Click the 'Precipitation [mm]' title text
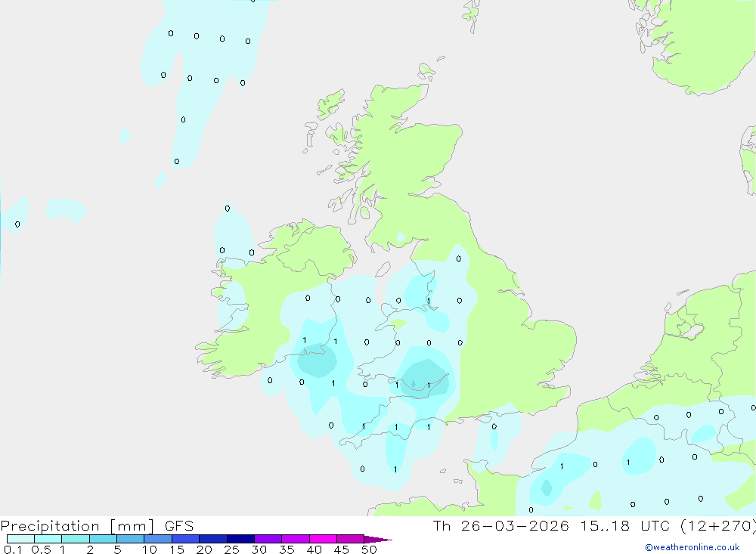Viewport: 756px width, 554px height. (x=77, y=526)
